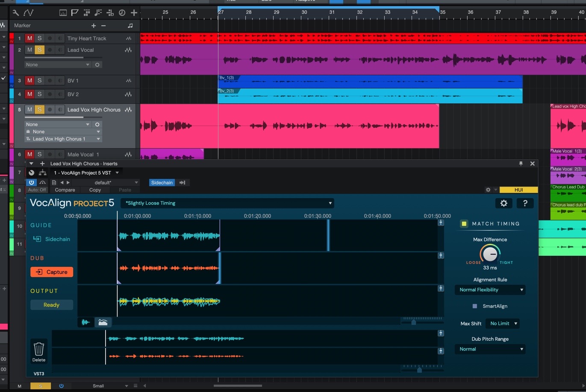Open the Max Shift No Limit dropdown
The width and height of the screenshot is (586, 392).
[503, 324]
